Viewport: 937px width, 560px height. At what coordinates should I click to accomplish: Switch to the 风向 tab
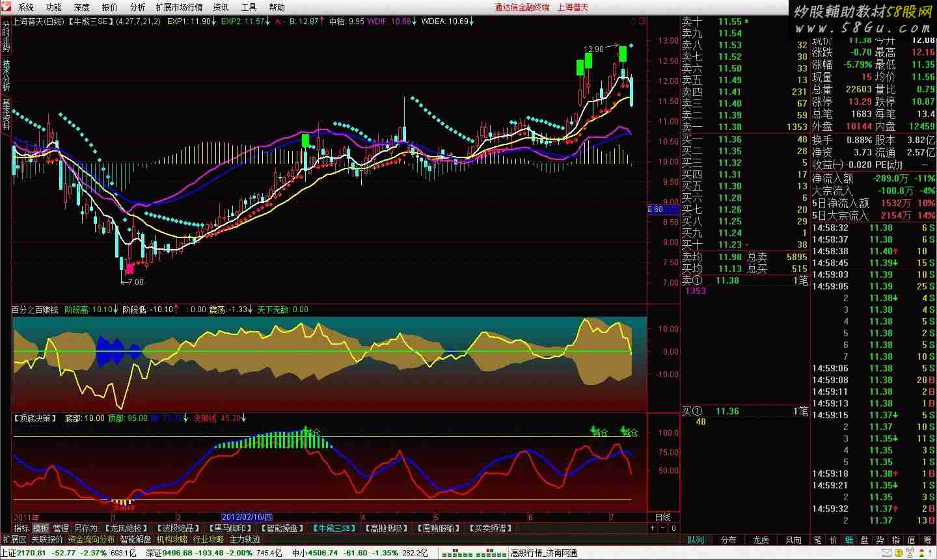794,540
